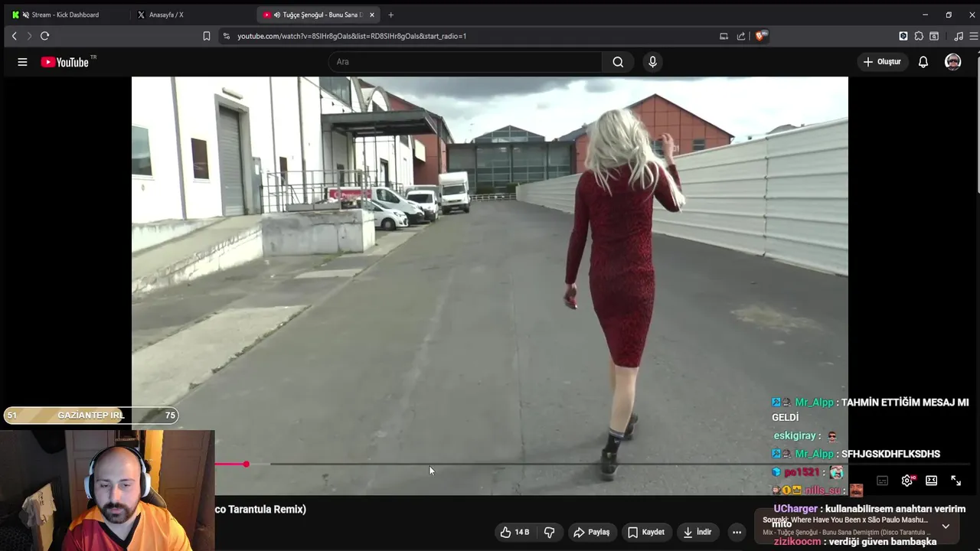The height and width of the screenshot is (551, 980).
Task: Click the webcam overlay thumbnail
Action: (x=107, y=490)
